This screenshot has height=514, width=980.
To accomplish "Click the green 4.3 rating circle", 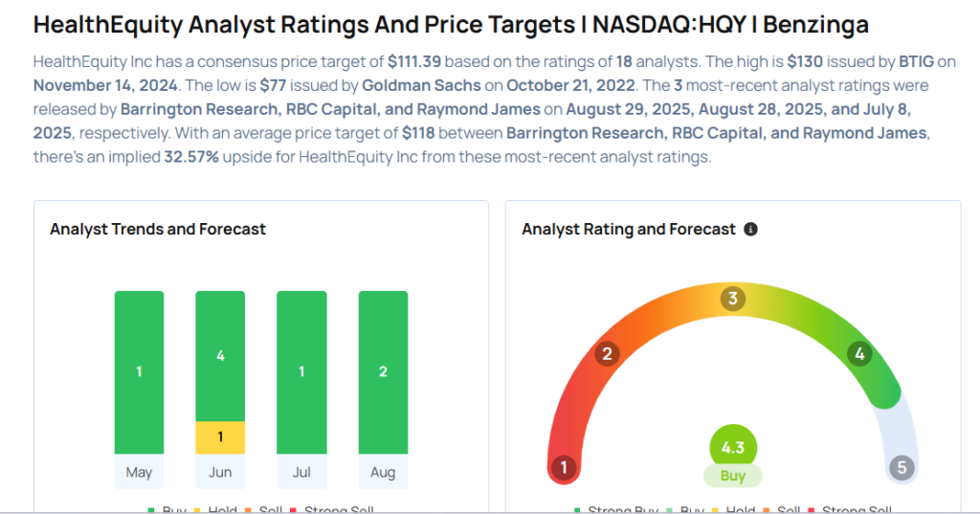I will [733, 447].
